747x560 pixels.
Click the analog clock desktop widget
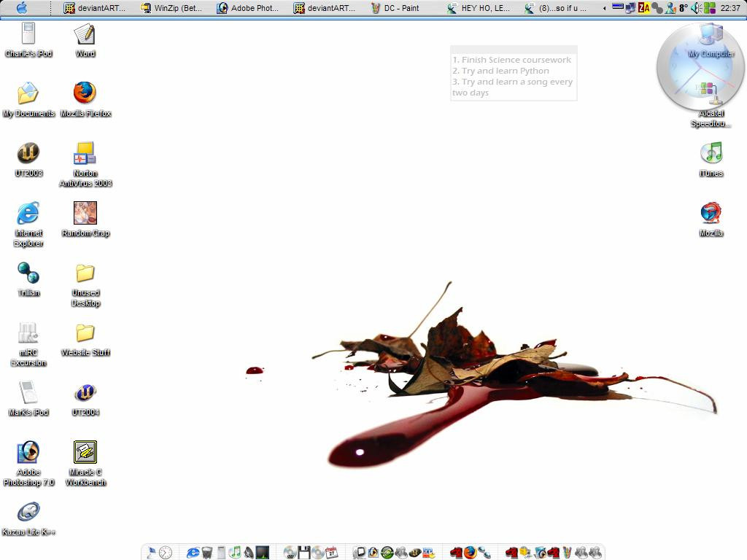pos(700,68)
